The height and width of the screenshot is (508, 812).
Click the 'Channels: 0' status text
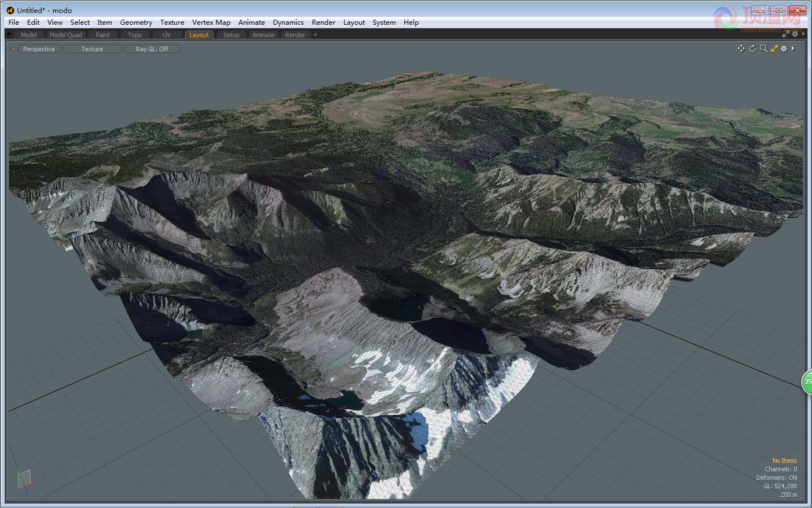(780, 469)
